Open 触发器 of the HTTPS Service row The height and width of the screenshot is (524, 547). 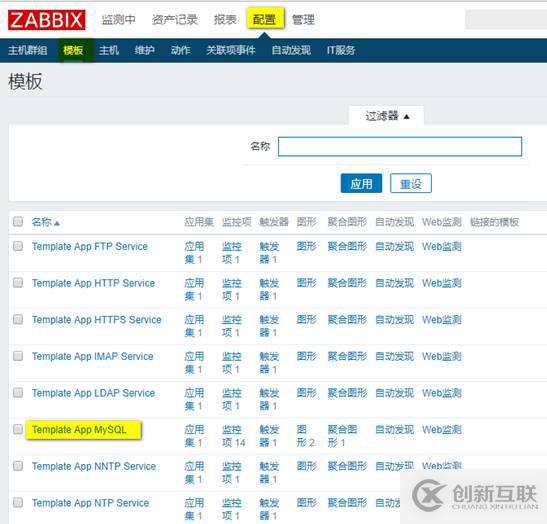pyautogui.click(x=269, y=326)
